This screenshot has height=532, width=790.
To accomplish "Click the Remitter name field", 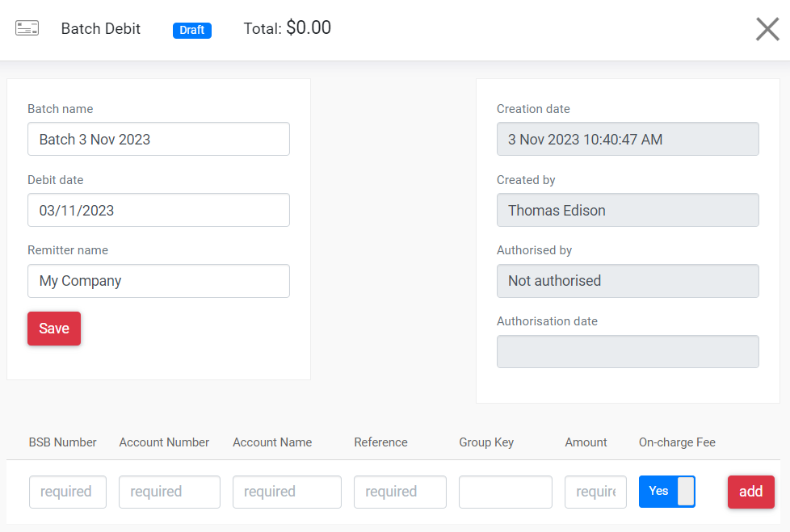I will point(158,281).
